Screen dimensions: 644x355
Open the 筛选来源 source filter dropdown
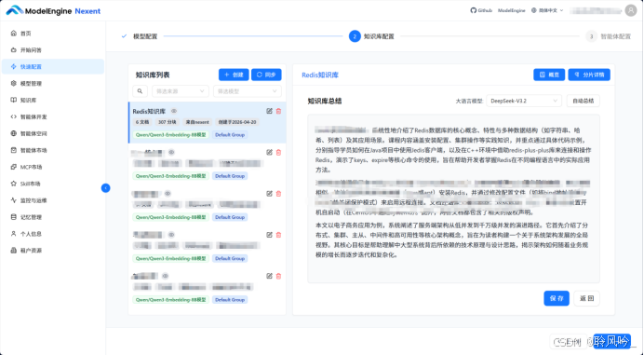click(181, 91)
